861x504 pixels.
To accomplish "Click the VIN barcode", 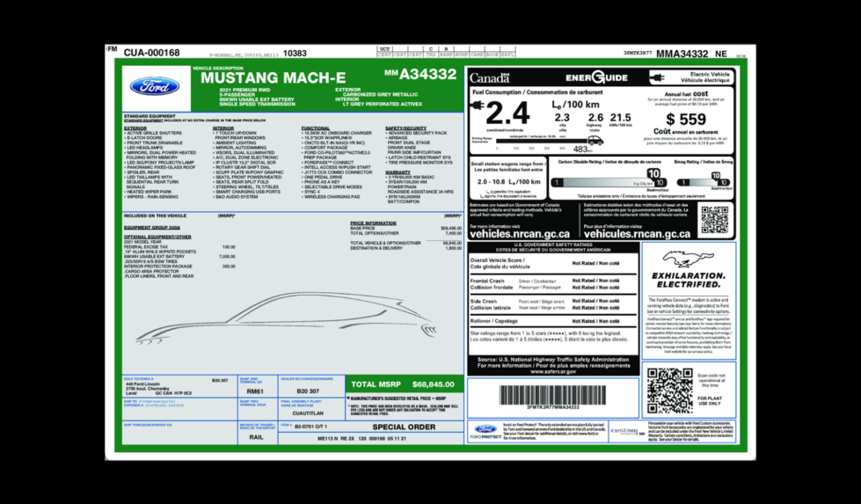I will point(553,395).
